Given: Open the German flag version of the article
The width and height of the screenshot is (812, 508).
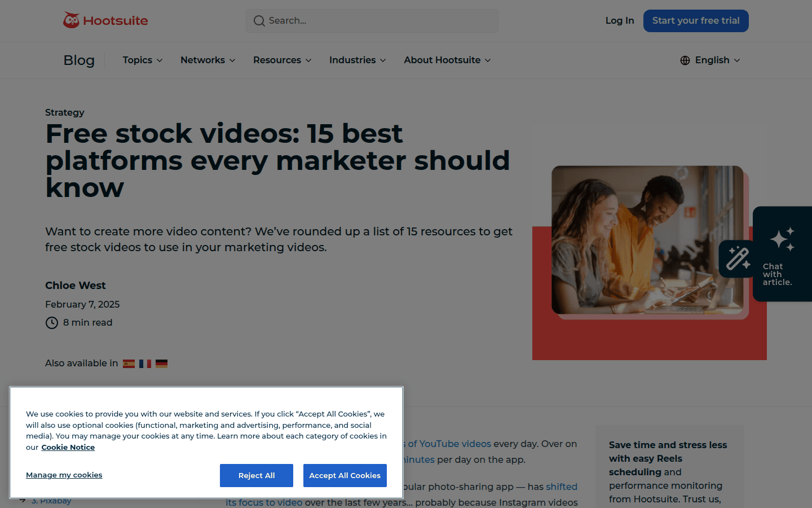Looking at the screenshot, I should (162, 364).
